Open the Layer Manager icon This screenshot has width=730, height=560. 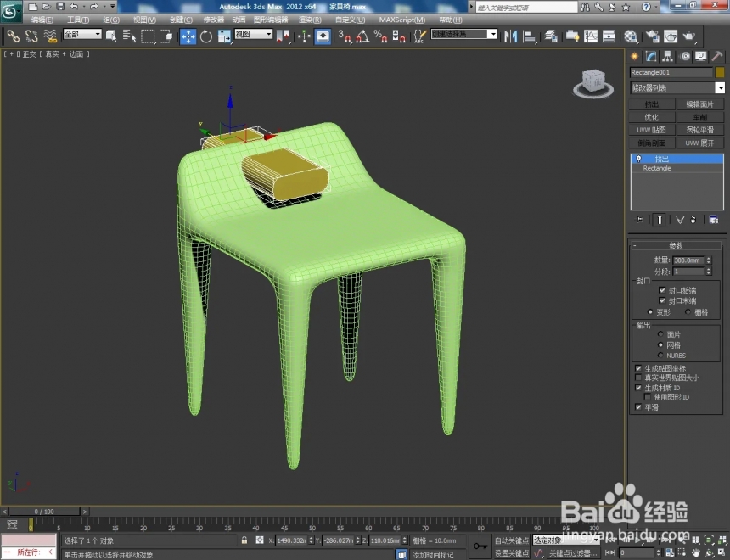tap(551, 36)
